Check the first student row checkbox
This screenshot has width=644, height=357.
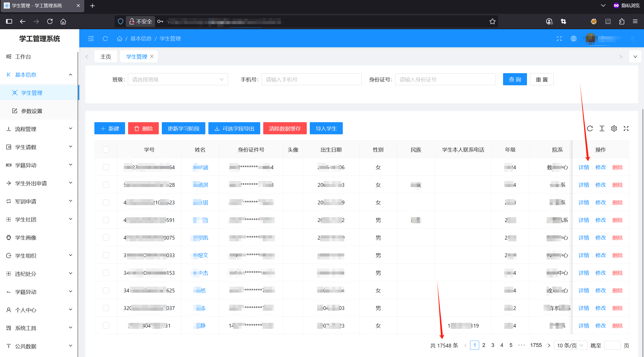tap(106, 167)
